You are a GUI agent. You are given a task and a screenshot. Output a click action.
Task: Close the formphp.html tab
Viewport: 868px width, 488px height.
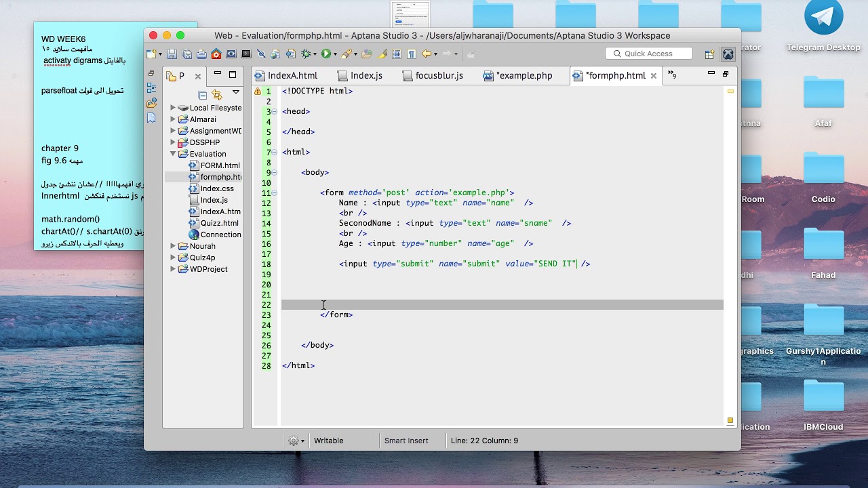[654, 76]
